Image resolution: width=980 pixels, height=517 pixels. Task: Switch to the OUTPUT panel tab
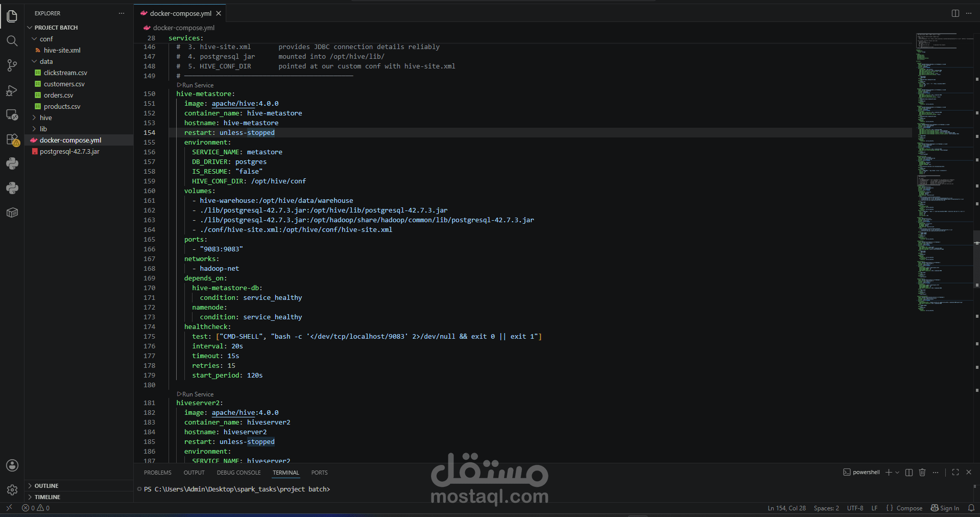[194, 473]
